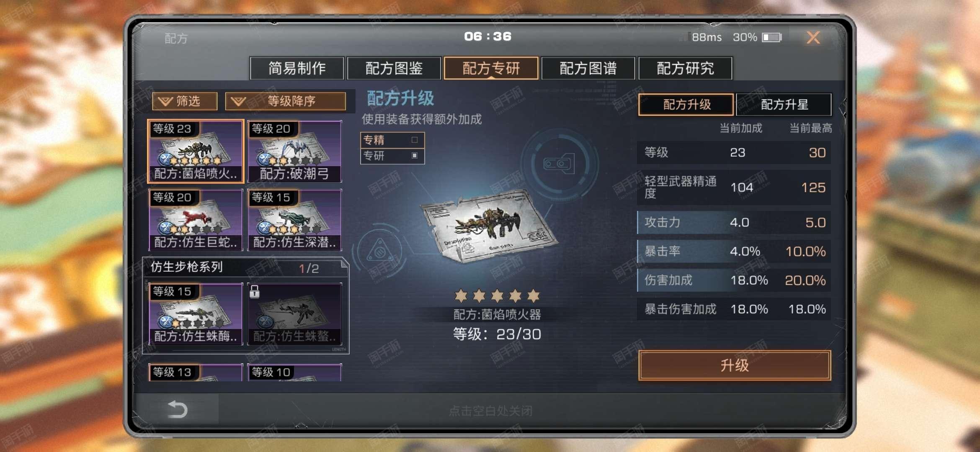
Task: Click the triangle slot icon left of blueprint
Action: 379,252
